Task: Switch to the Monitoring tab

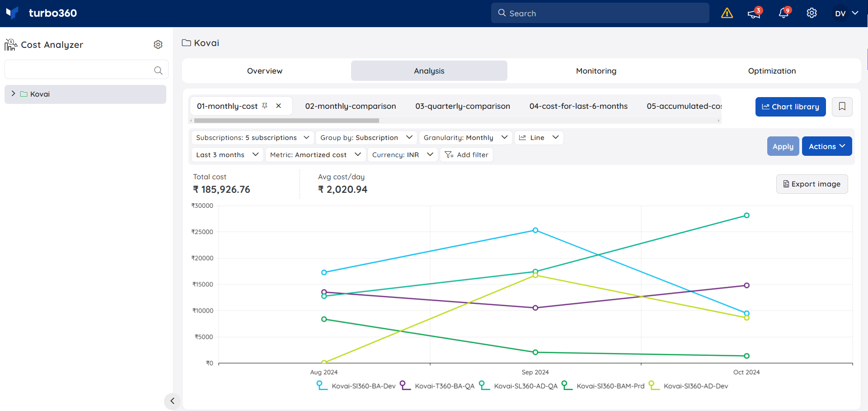Action: [596, 71]
